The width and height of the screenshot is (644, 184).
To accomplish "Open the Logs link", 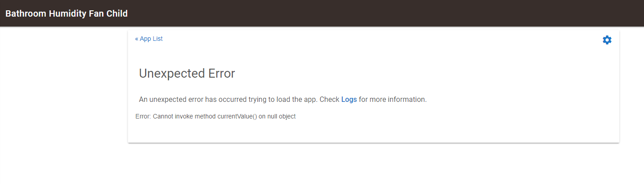I will [349, 99].
